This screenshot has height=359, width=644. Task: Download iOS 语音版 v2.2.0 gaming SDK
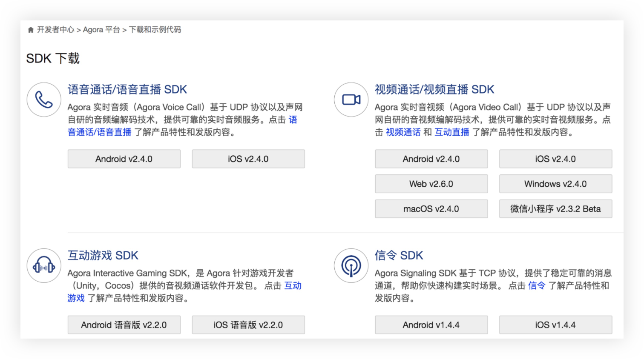tap(248, 325)
